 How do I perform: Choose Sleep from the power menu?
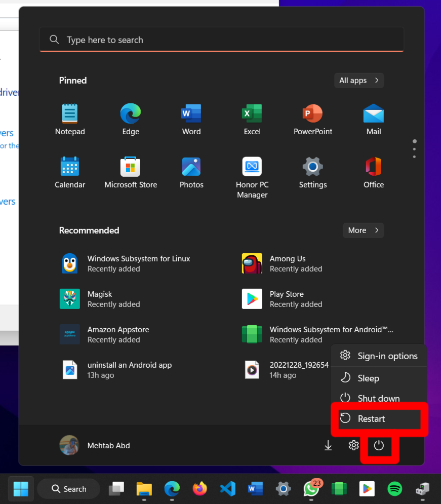[379, 378]
